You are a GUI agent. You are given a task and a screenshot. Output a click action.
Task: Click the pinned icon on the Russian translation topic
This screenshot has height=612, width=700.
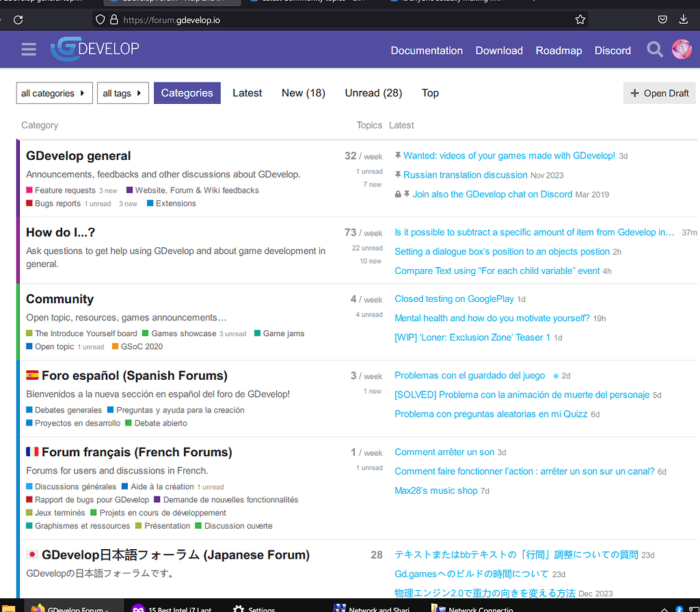coord(398,175)
